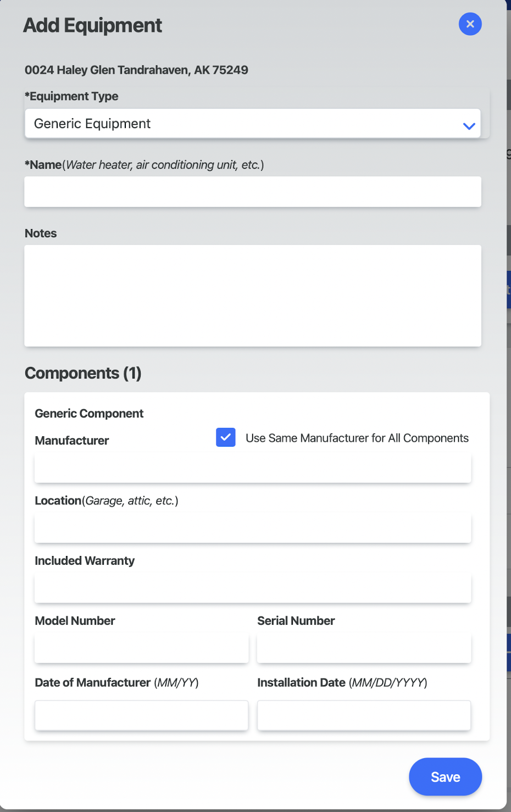Click the Use Same Manufacturer label text
The height and width of the screenshot is (812, 511).
tap(357, 438)
